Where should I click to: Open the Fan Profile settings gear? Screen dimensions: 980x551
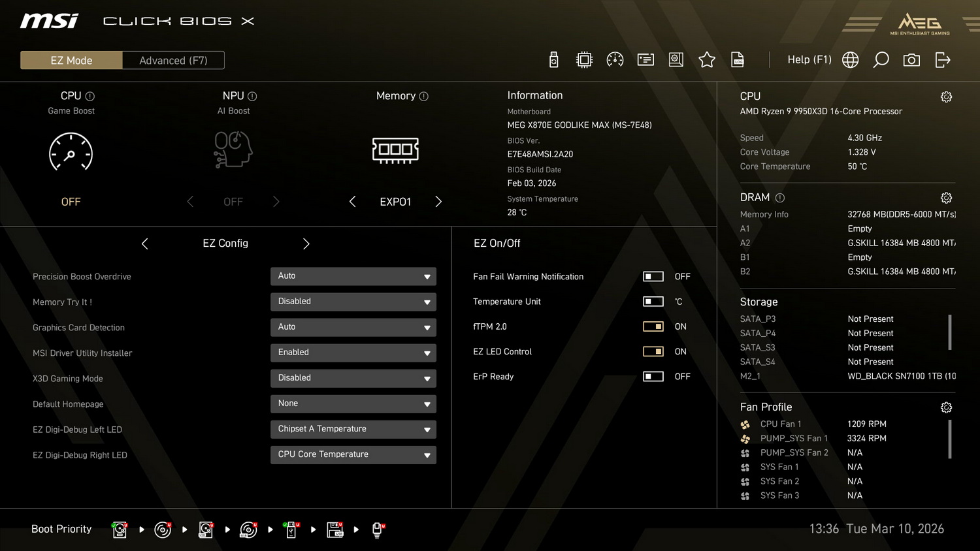click(x=946, y=407)
